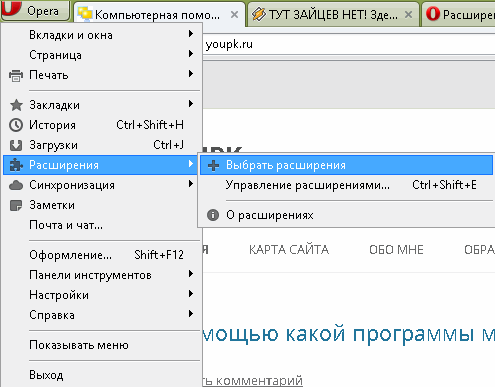Image resolution: width=495 pixels, height=387 pixels.
Task: Close the Компьютерная помощь tab
Action: click(x=234, y=14)
